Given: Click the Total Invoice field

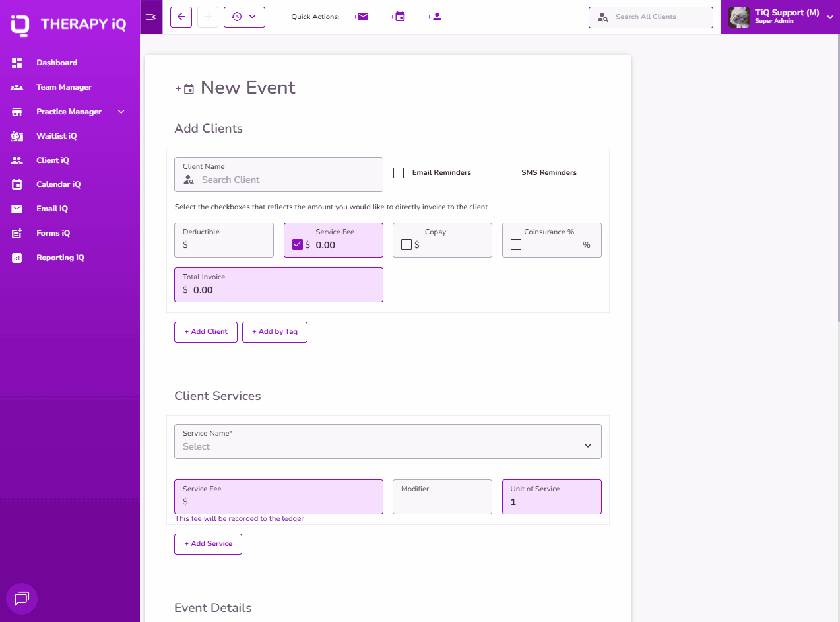Looking at the screenshot, I should [278, 285].
